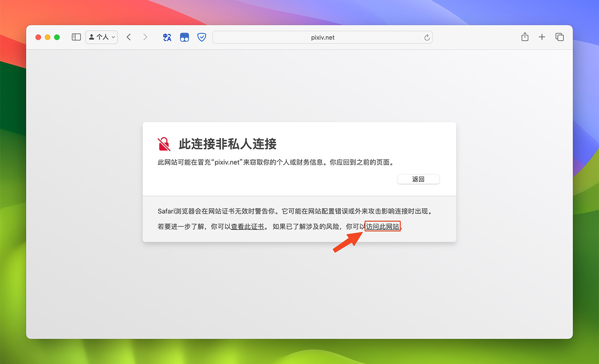
Task: Click the 返回 button
Action: (419, 179)
